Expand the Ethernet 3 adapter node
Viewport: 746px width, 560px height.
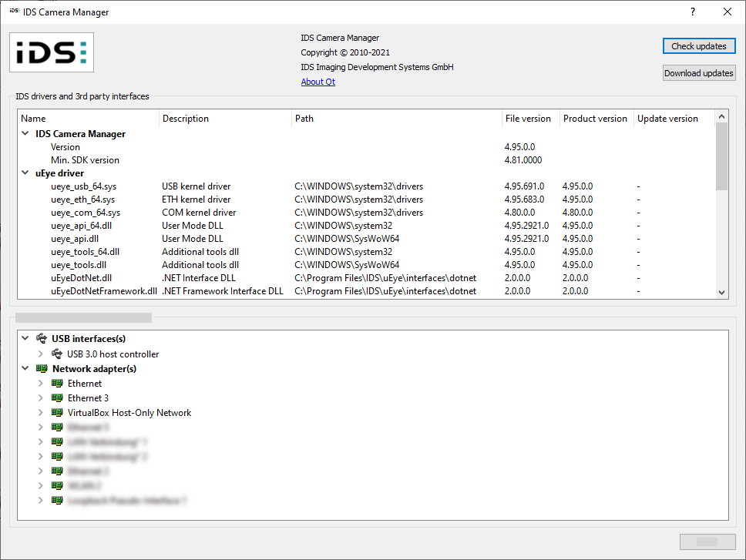point(40,398)
